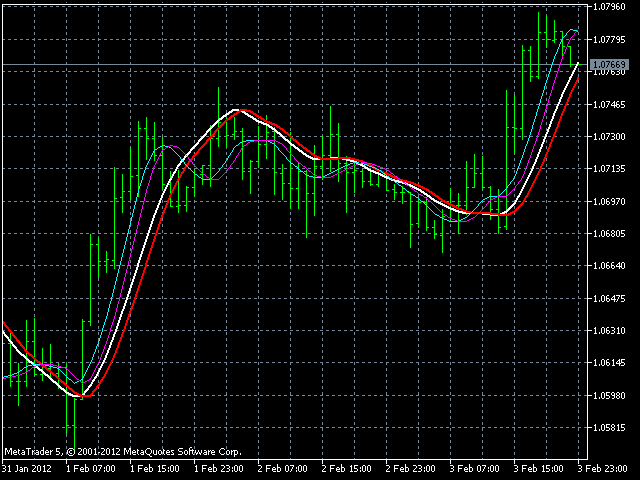The height and width of the screenshot is (480, 640).
Task: Click the tallest green bar at chart top
Action: point(540,40)
